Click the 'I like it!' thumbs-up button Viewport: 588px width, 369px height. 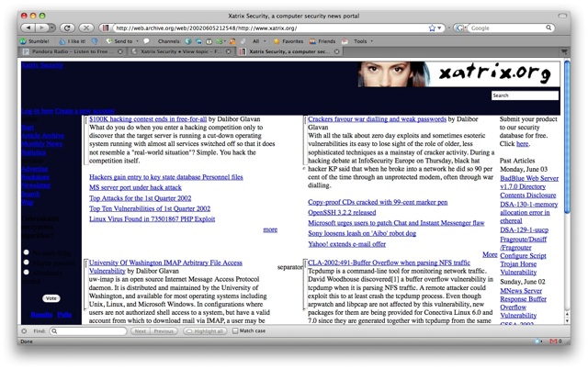pos(72,41)
